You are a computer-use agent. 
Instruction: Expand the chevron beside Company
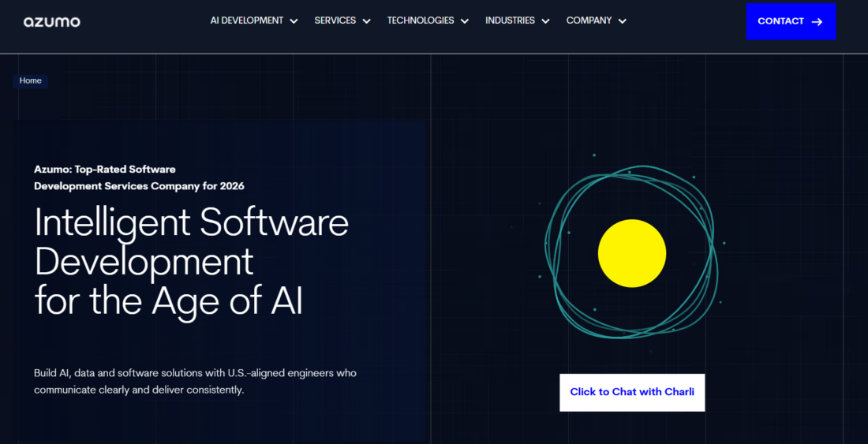coord(622,21)
